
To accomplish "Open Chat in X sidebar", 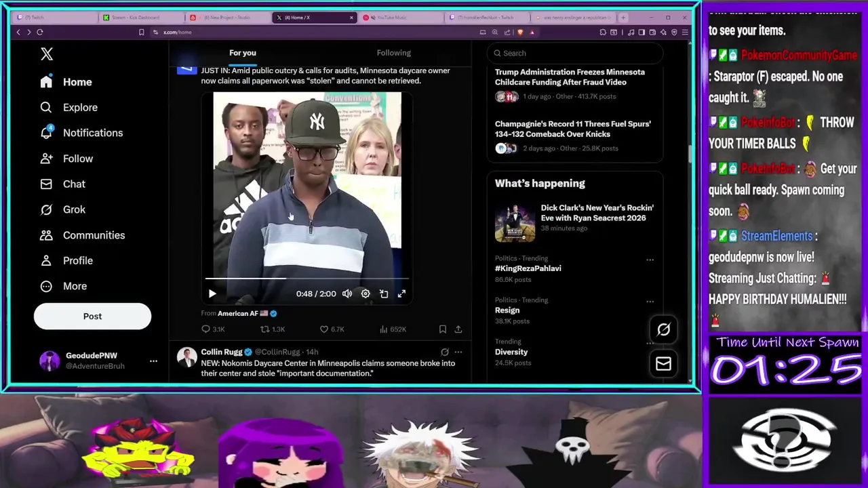I will click(62, 184).
